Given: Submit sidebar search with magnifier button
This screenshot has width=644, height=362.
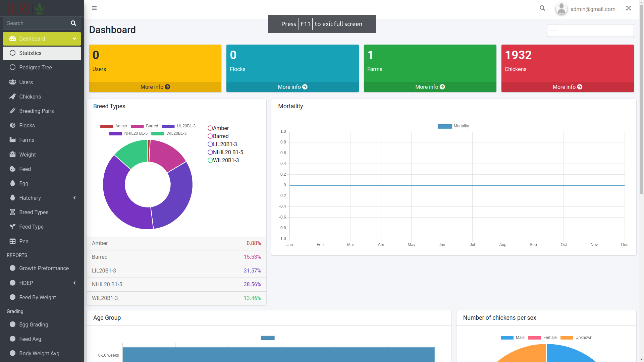Looking at the screenshot, I should (x=73, y=23).
